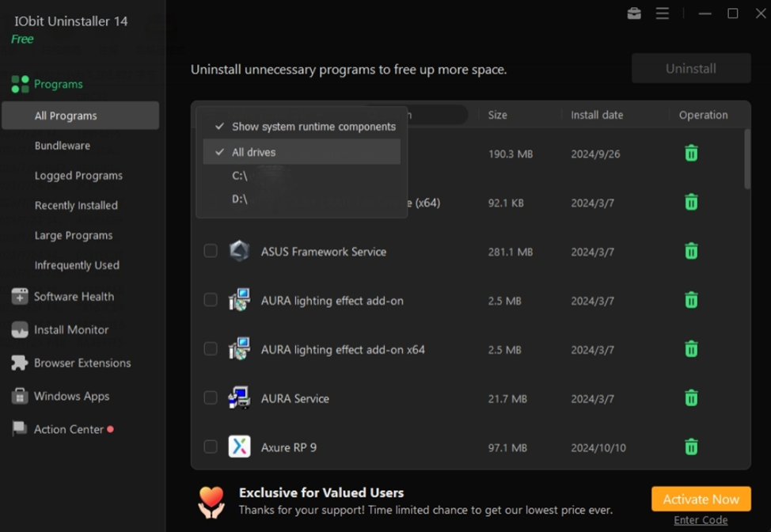Select the AURA lighting effect add-on x64 checkbox
The image size is (771, 532).
click(x=211, y=349)
